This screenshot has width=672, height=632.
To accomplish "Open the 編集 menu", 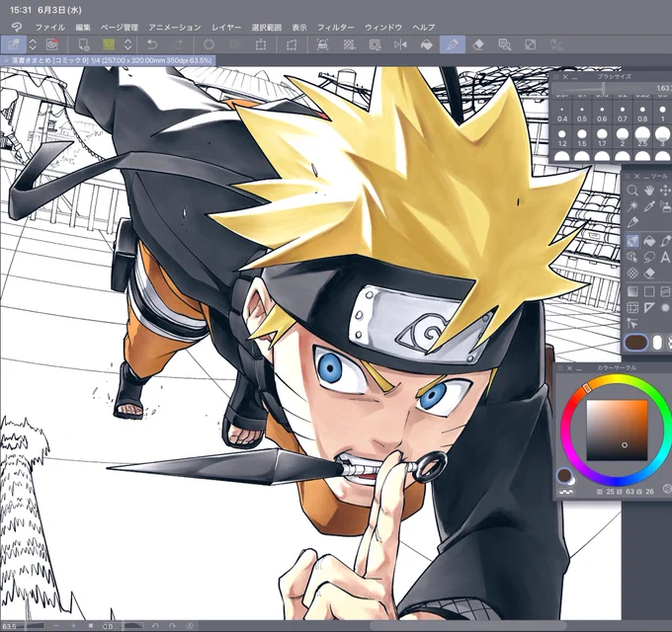I will (x=83, y=28).
